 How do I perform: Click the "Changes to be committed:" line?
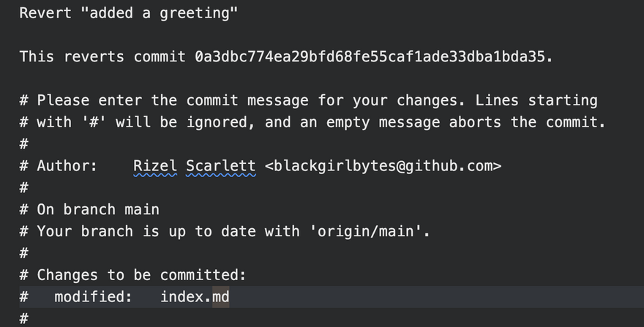point(141,275)
